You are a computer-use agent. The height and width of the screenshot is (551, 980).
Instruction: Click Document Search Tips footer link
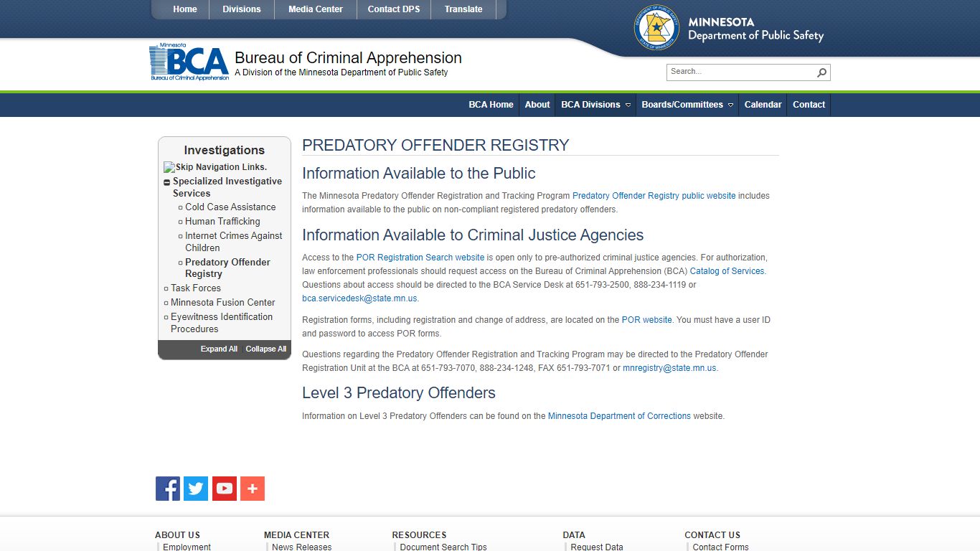pyautogui.click(x=443, y=547)
